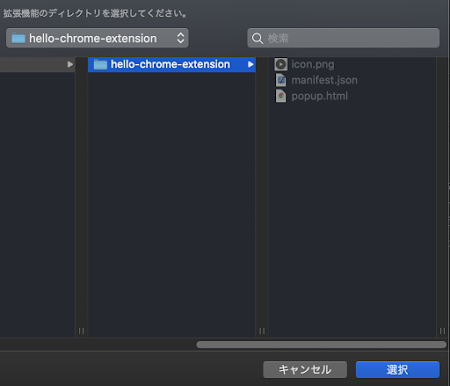Grab the third column resize handle
The height and width of the screenshot is (386, 450).
coord(442,331)
